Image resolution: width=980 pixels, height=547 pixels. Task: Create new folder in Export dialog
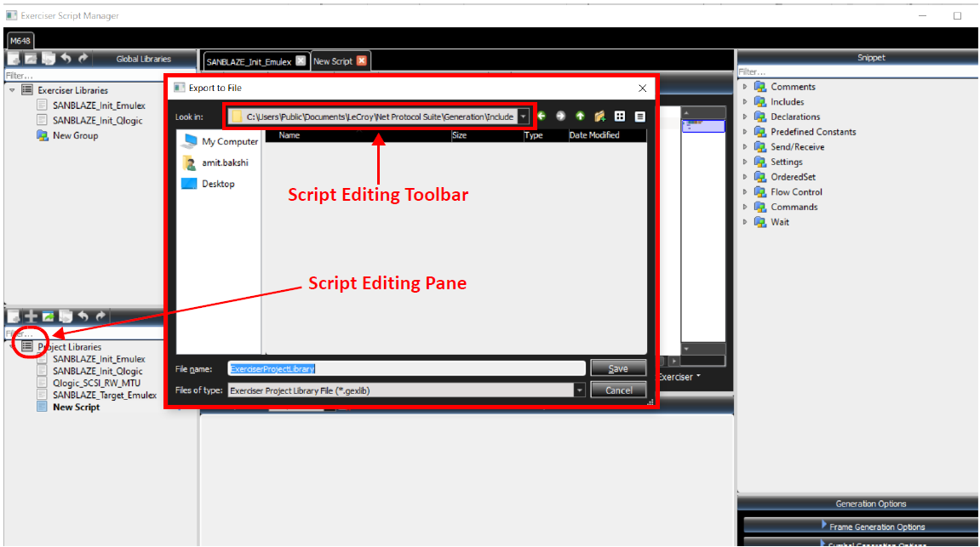coord(600,117)
